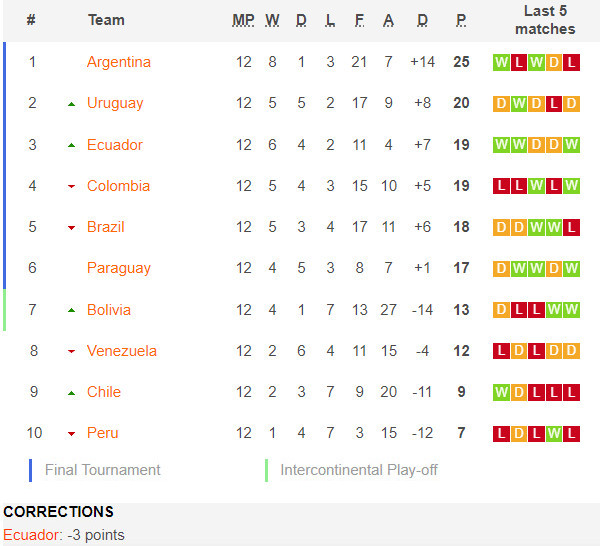Image resolution: width=600 pixels, height=546 pixels.
Task: Click the green Intercontinental Play-off legend bar
Action: [266, 470]
